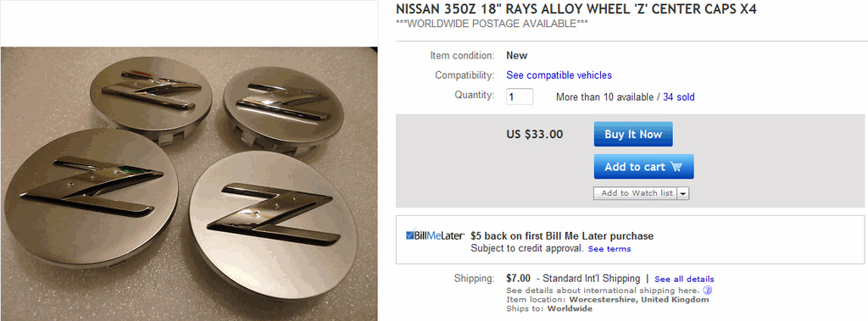
Task: Click the Add to cart button
Action: point(644,167)
